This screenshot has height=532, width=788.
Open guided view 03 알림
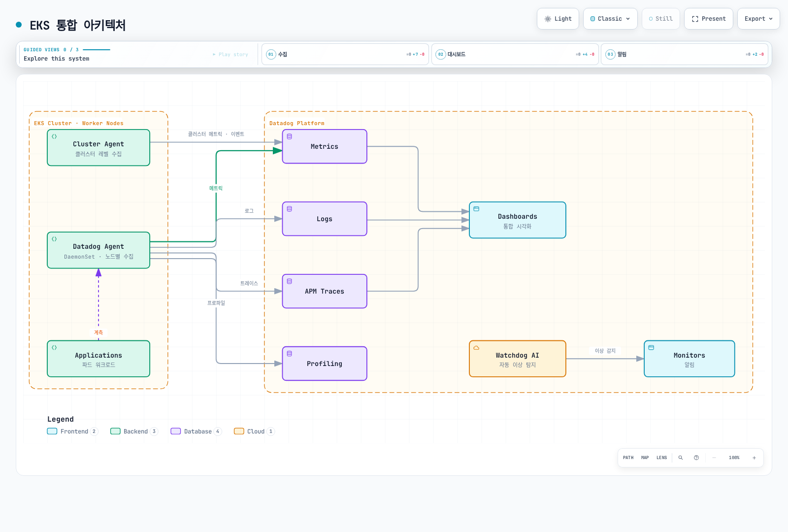pyautogui.click(x=685, y=54)
